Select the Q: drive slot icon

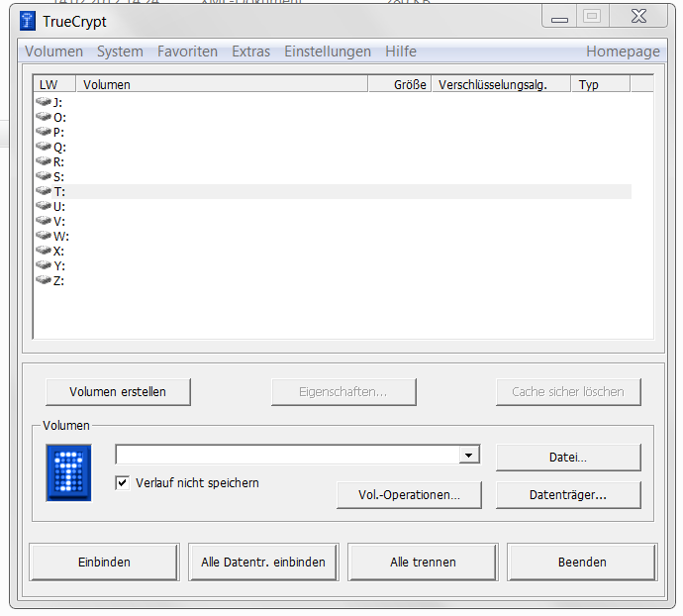pyautogui.click(x=44, y=147)
